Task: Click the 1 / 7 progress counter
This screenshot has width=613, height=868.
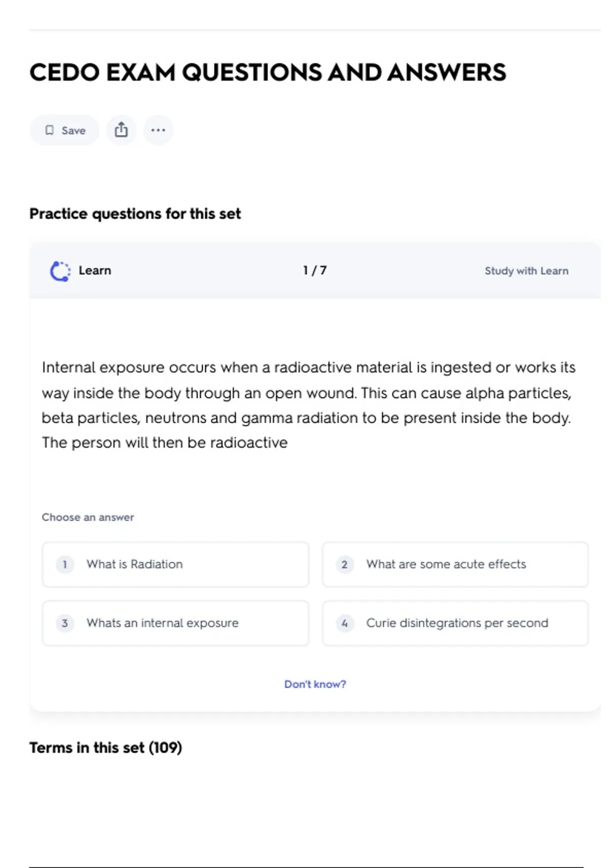Action: (315, 271)
